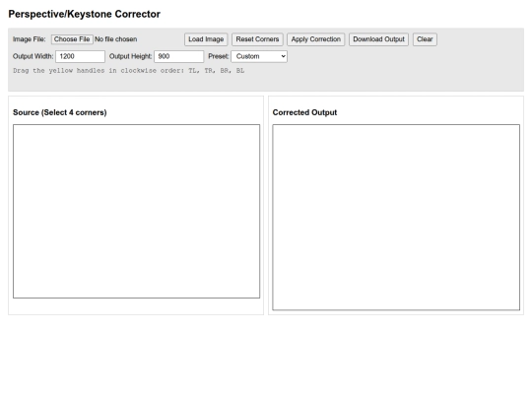Focus the Output Height input field
This screenshot has width=532, height=399.
pyautogui.click(x=178, y=56)
